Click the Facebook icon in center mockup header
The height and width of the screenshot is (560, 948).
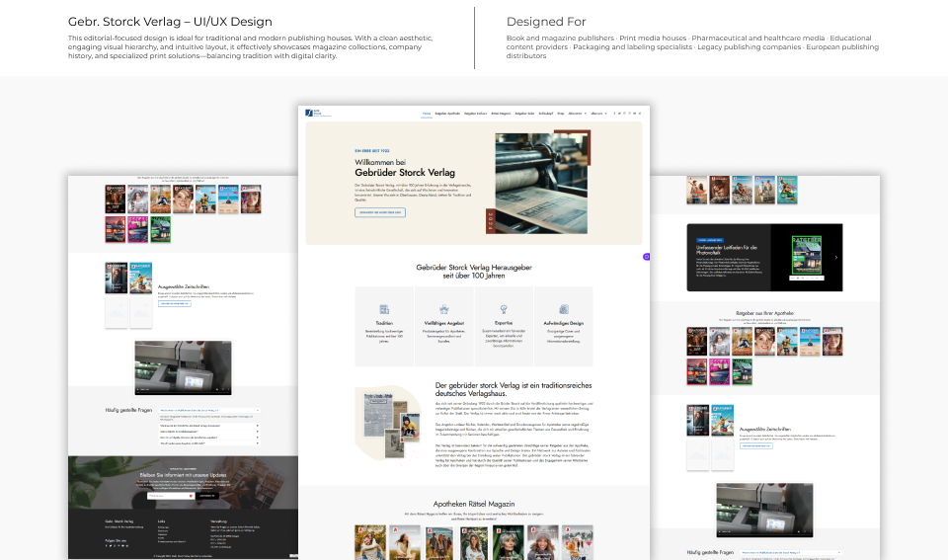(614, 114)
